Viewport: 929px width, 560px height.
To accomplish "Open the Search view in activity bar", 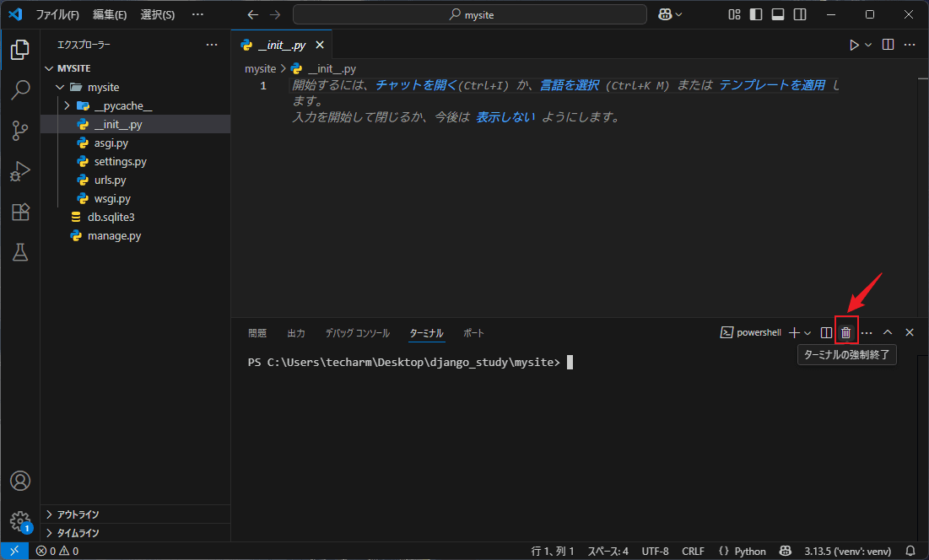I will (20, 90).
